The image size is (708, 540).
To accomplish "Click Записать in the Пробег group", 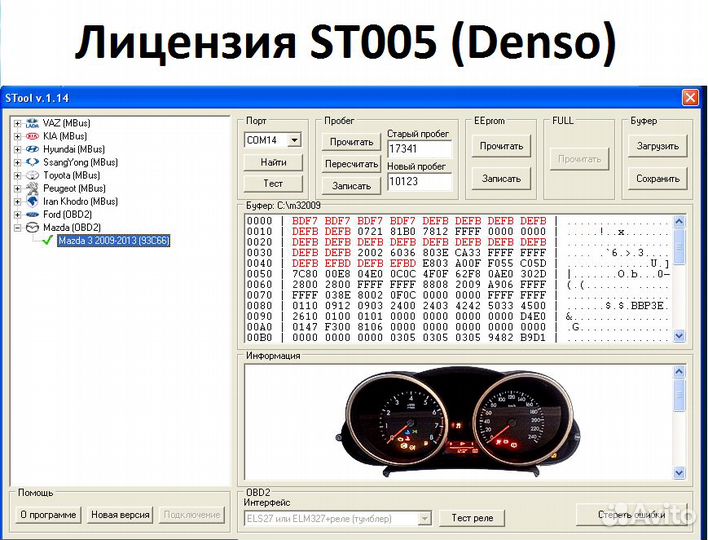I will [x=351, y=186].
